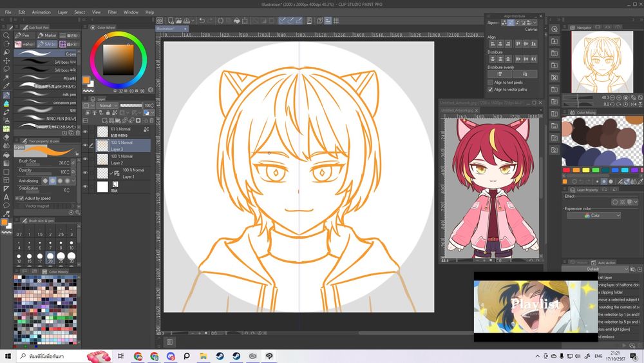Select the Eyedropper tool
Viewport: 644px width, 363px height.
point(6,86)
